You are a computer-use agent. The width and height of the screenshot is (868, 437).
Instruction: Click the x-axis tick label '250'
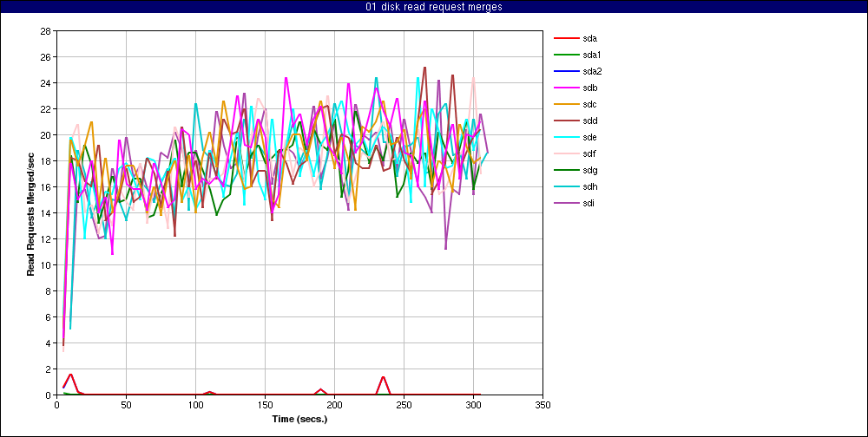(x=404, y=404)
